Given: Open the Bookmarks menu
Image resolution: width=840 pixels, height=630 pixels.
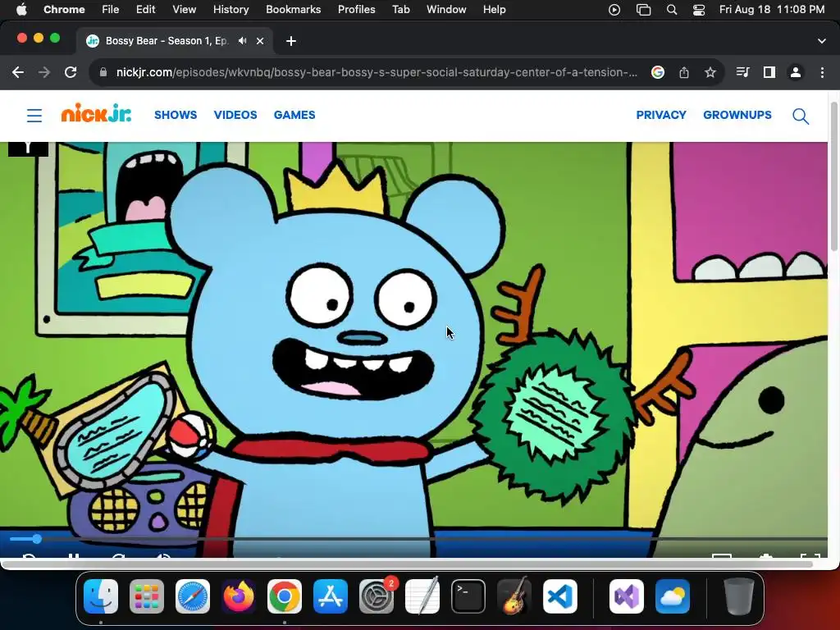Looking at the screenshot, I should coord(293,10).
